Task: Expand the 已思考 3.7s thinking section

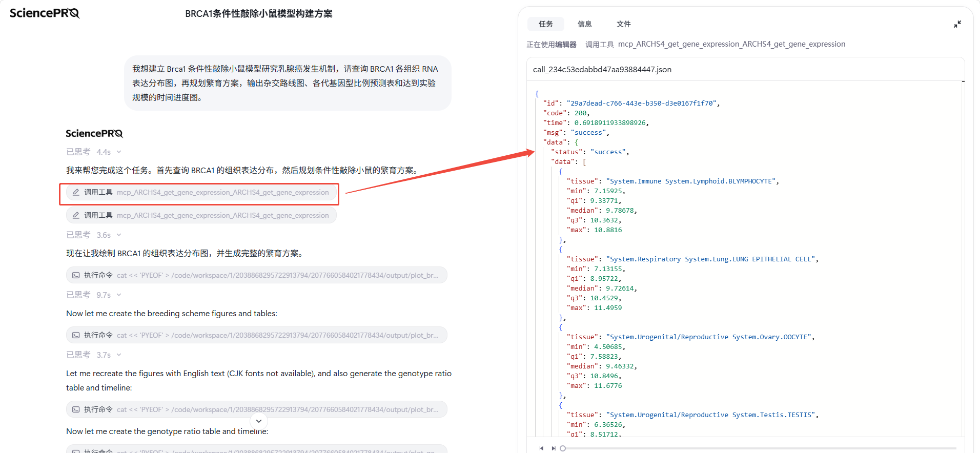Action: tap(94, 355)
